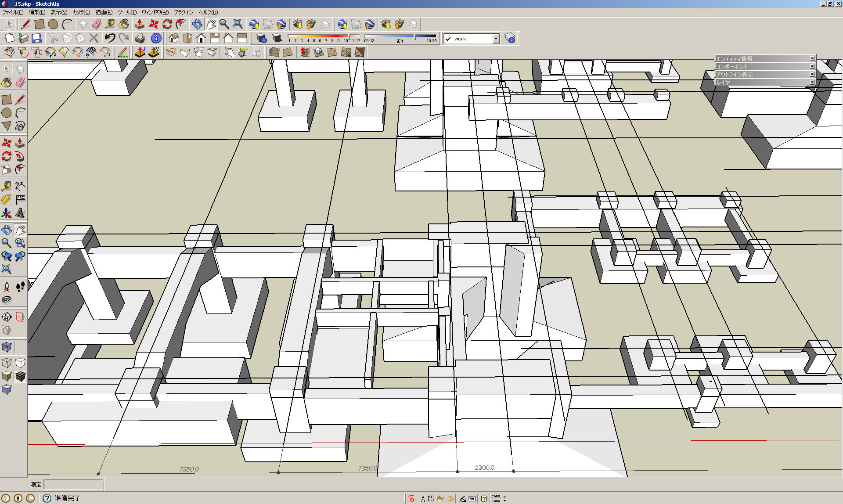Image resolution: width=843 pixels, height=504 pixels.
Task: Click the 測定 measurement input box
Action: tap(73, 484)
